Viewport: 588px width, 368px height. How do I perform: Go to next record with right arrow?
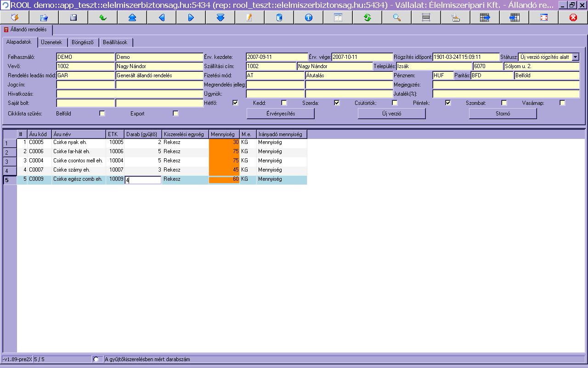point(191,17)
